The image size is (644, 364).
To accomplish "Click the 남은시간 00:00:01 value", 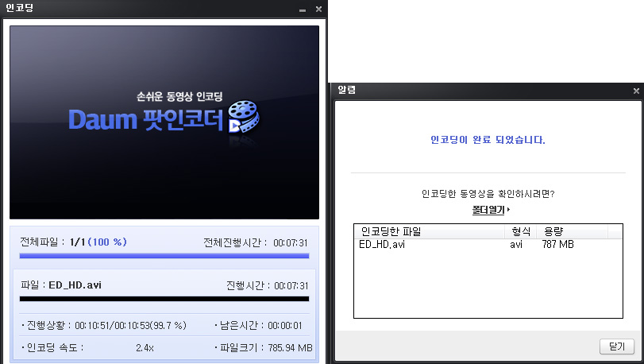I will (284, 326).
